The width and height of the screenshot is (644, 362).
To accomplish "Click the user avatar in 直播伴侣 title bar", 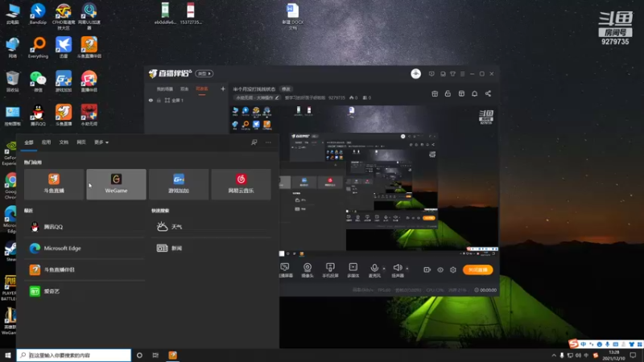I will [x=415, y=73].
